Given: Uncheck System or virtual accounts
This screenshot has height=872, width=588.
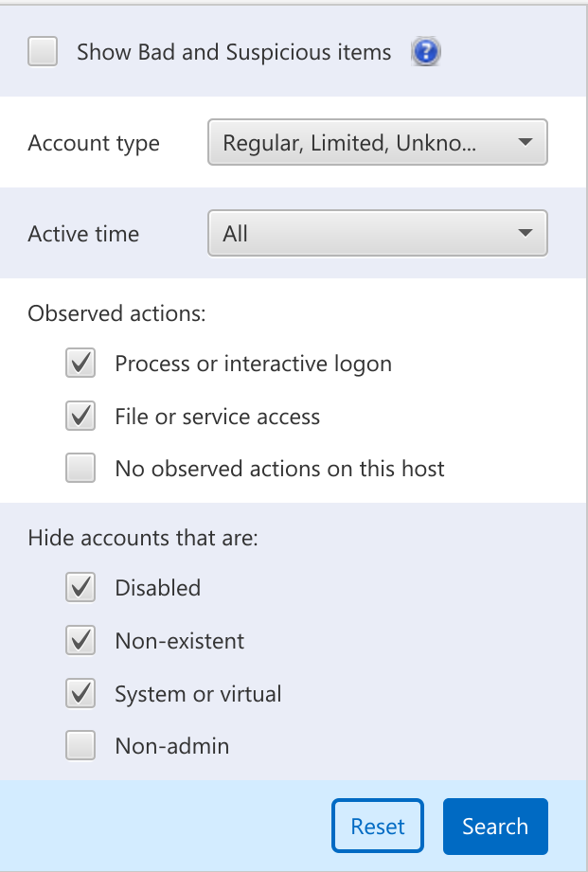Looking at the screenshot, I should pos(80,693).
